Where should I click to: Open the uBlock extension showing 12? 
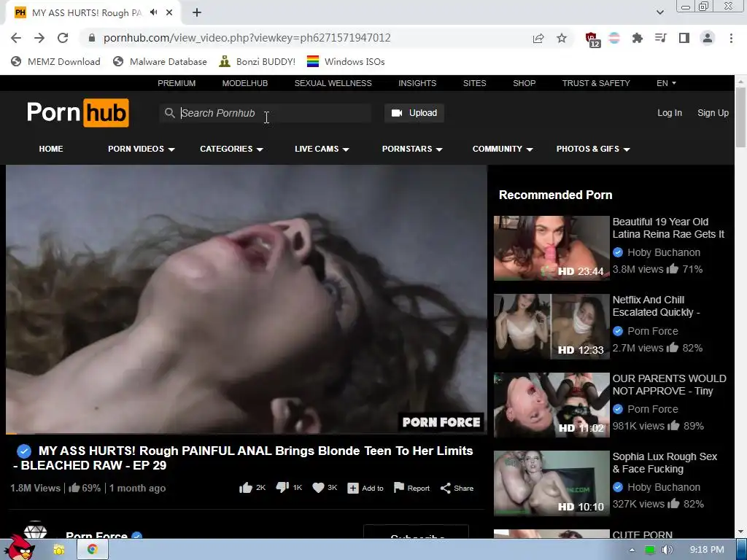(x=592, y=39)
